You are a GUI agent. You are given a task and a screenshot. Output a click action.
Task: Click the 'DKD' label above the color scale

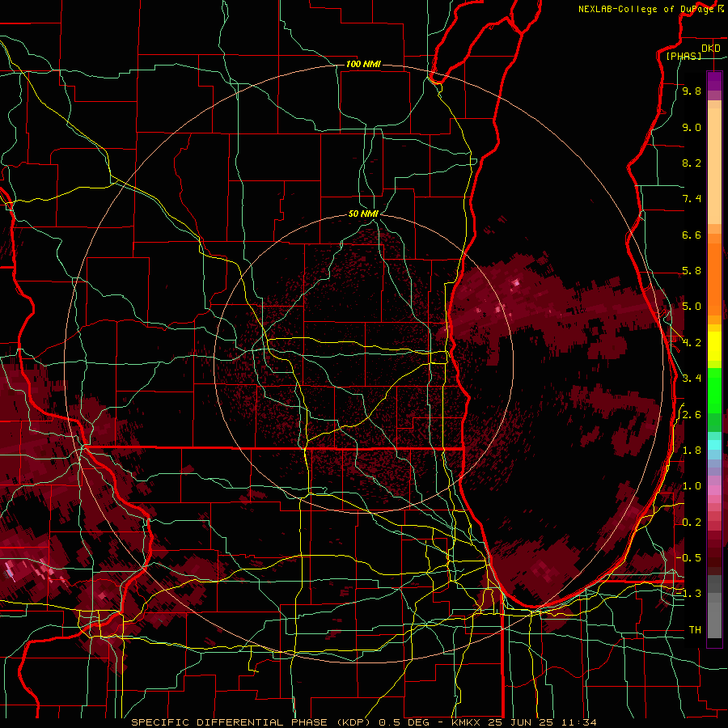(x=710, y=49)
